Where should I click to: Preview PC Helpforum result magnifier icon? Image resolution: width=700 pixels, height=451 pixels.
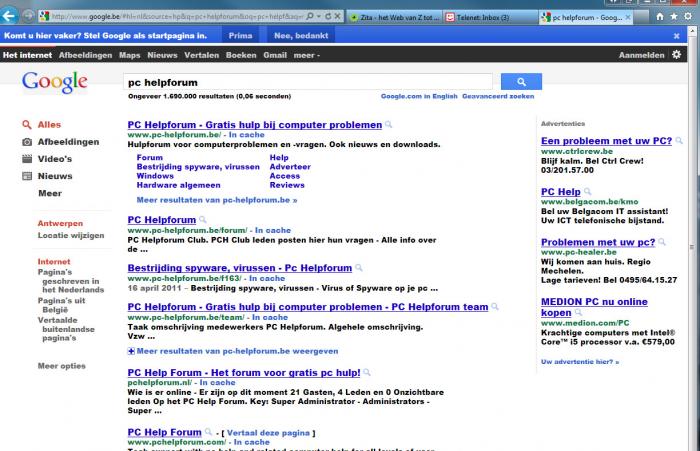(x=202, y=220)
